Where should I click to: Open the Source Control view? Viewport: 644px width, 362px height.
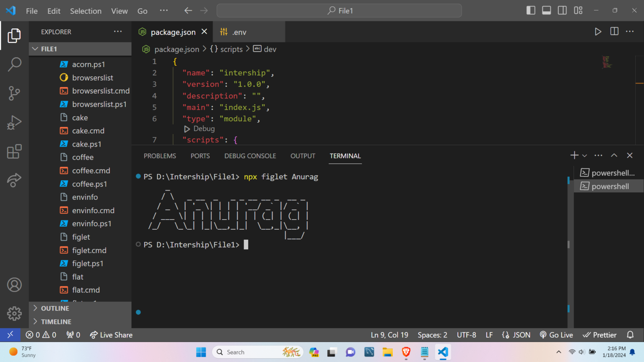[14, 93]
